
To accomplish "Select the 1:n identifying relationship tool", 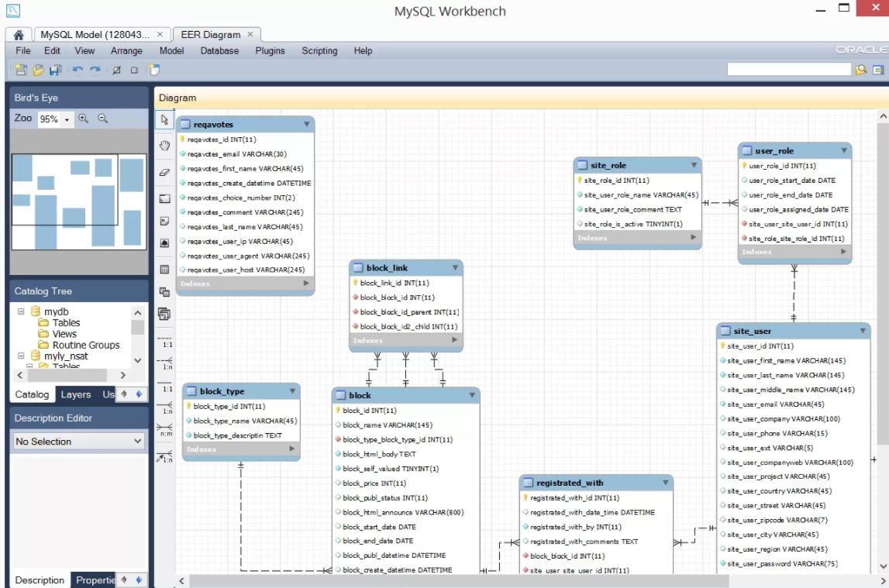I will pos(165,407).
